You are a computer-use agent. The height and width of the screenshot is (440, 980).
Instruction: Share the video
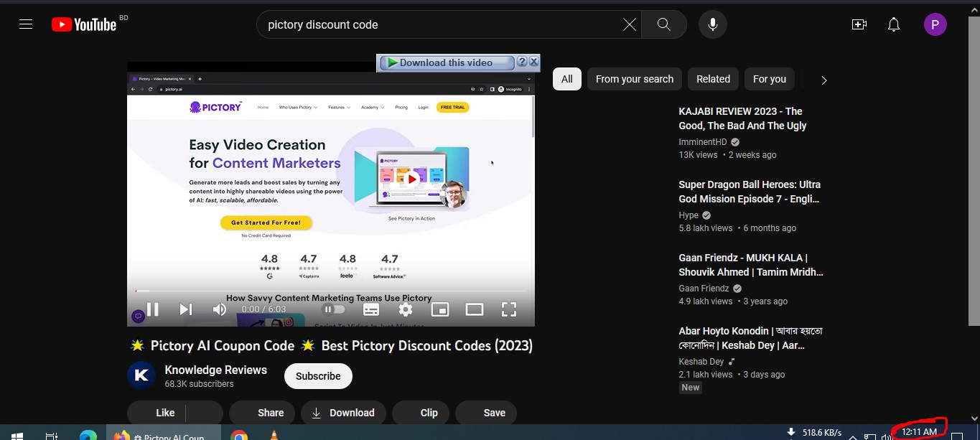coord(262,413)
